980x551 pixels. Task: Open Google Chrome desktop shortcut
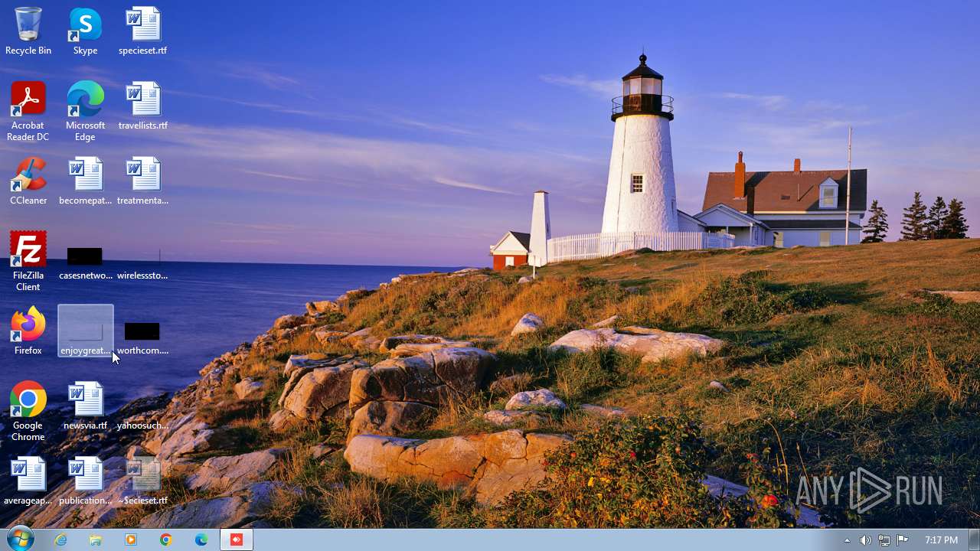tap(28, 412)
